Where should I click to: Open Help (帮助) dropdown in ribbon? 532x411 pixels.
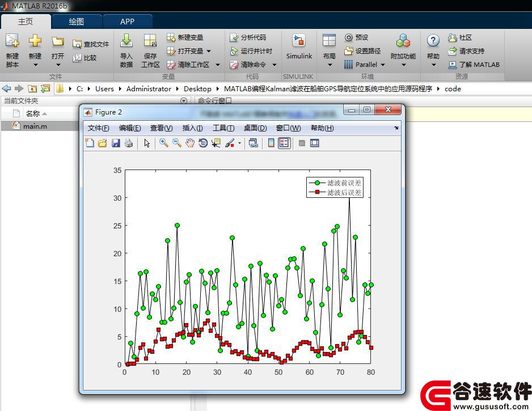tap(433, 65)
